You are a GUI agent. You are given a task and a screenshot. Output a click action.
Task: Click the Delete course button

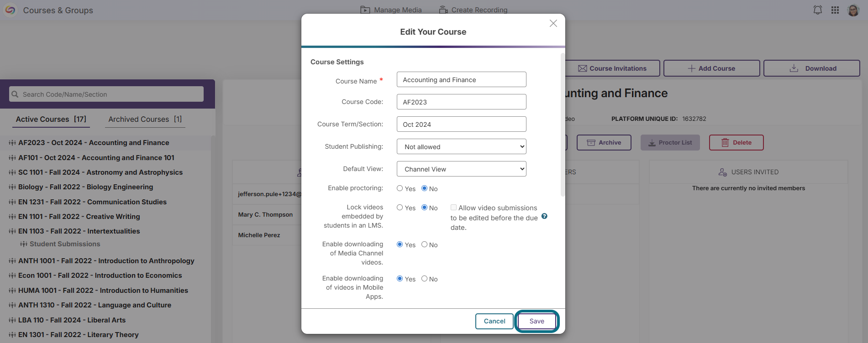pos(736,142)
